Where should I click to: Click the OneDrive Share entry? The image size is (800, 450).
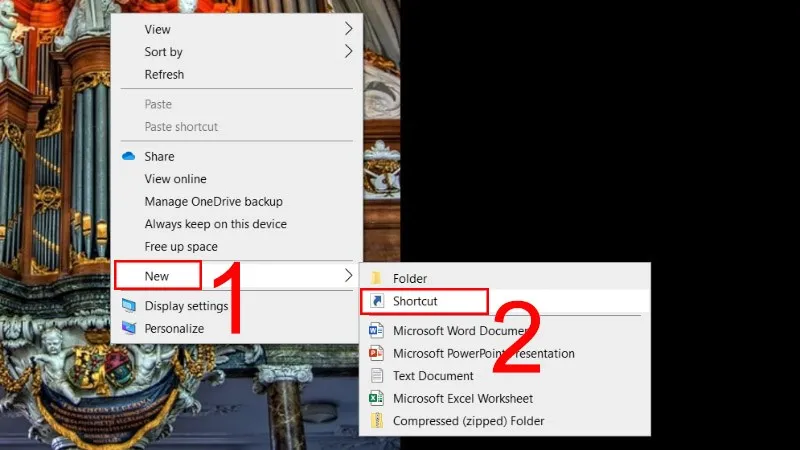[237, 156]
